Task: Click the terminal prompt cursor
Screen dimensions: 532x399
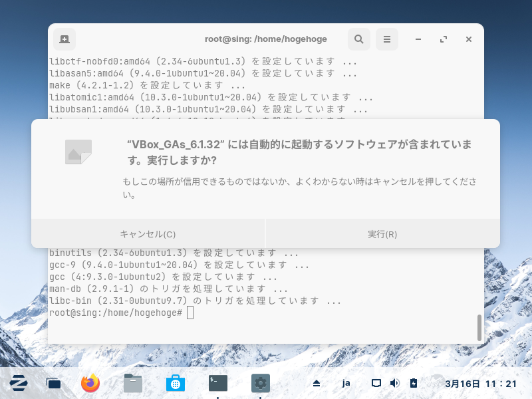Action: [x=190, y=313]
